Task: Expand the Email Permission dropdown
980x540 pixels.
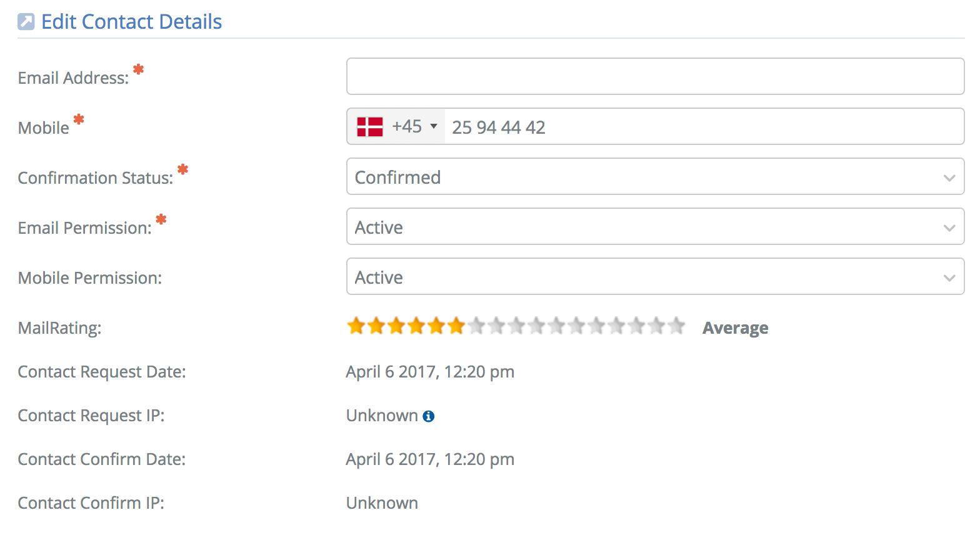Action: 655,227
